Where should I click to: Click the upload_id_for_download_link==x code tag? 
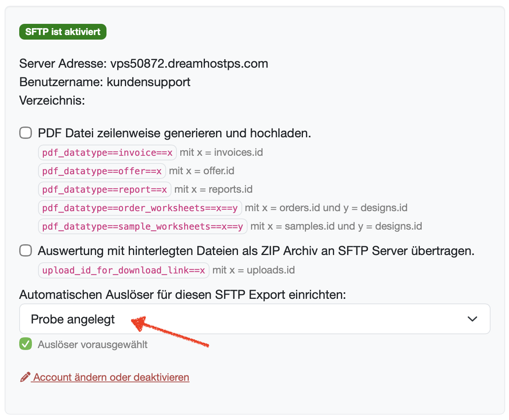pyautogui.click(x=124, y=270)
